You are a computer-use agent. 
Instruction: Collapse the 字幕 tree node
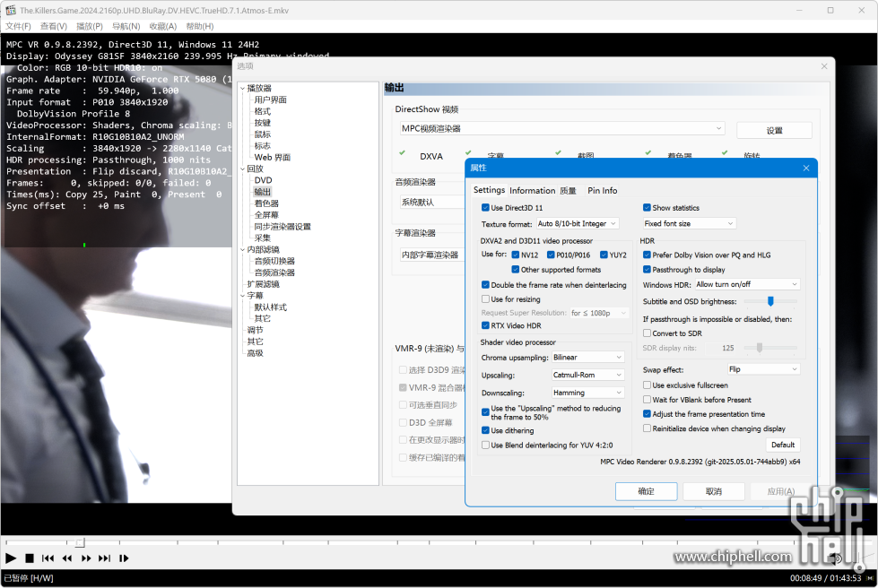tap(242, 296)
